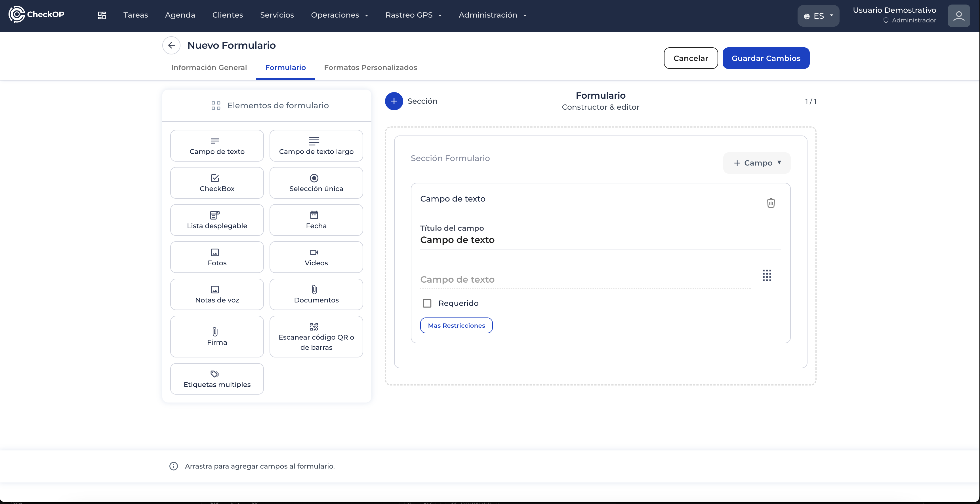This screenshot has width=980, height=504.
Task: Expand the Rastreo GPS menu
Action: tap(413, 15)
